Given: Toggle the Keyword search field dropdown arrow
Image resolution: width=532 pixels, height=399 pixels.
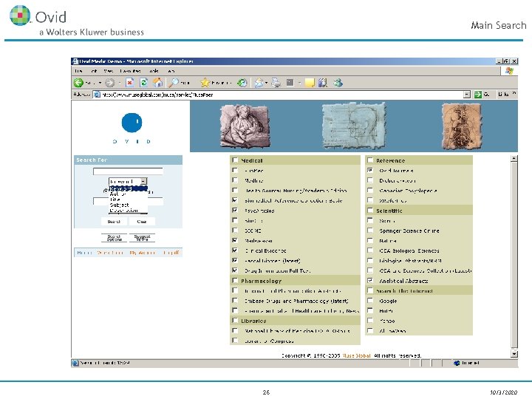Looking at the screenshot, I should pos(143,181).
